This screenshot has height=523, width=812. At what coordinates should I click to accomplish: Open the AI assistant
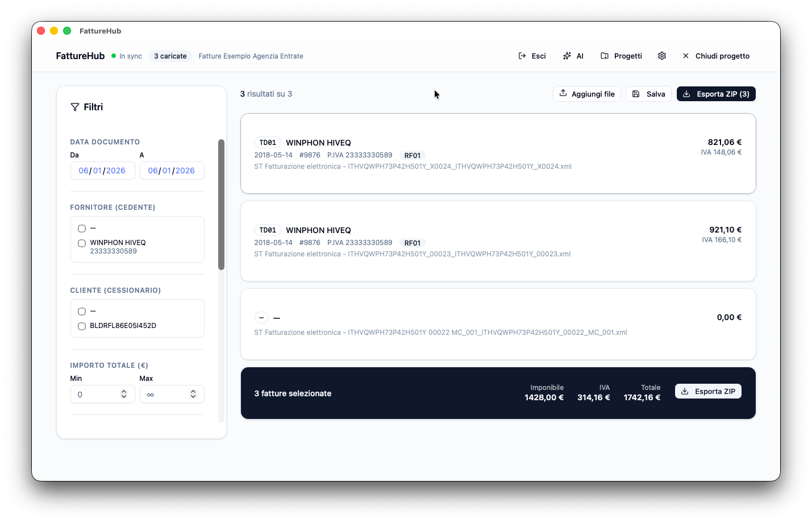[573, 56]
